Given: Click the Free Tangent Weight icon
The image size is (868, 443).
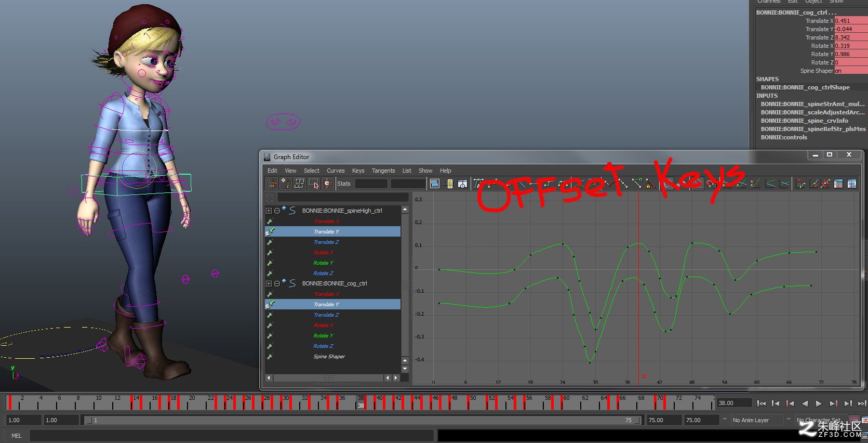Looking at the screenshot, I should (636, 184).
